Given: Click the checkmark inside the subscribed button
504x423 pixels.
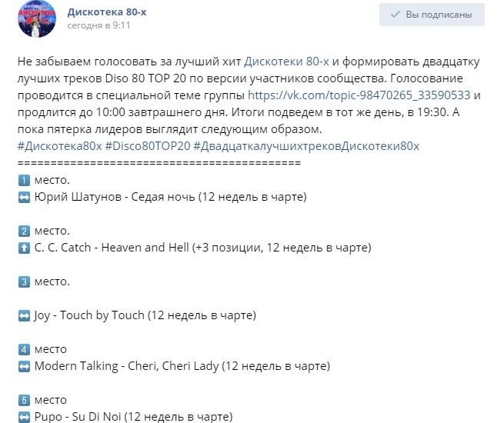Looking at the screenshot, I should [396, 15].
